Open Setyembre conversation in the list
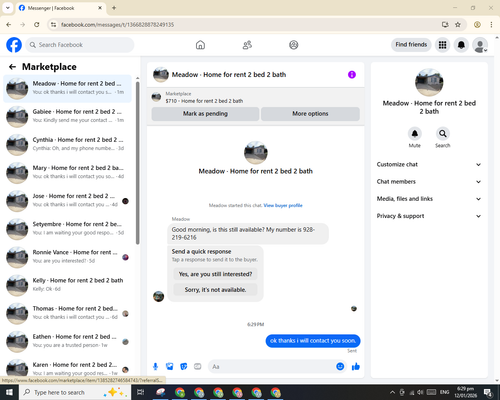Image resolution: width=500 pixels, height=400 pixels. pos(67,229)
